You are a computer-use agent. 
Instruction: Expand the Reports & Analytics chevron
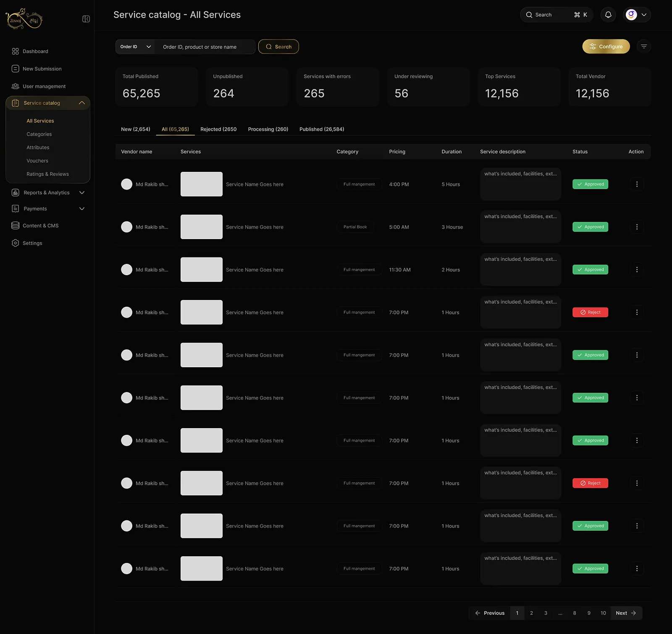82,192
